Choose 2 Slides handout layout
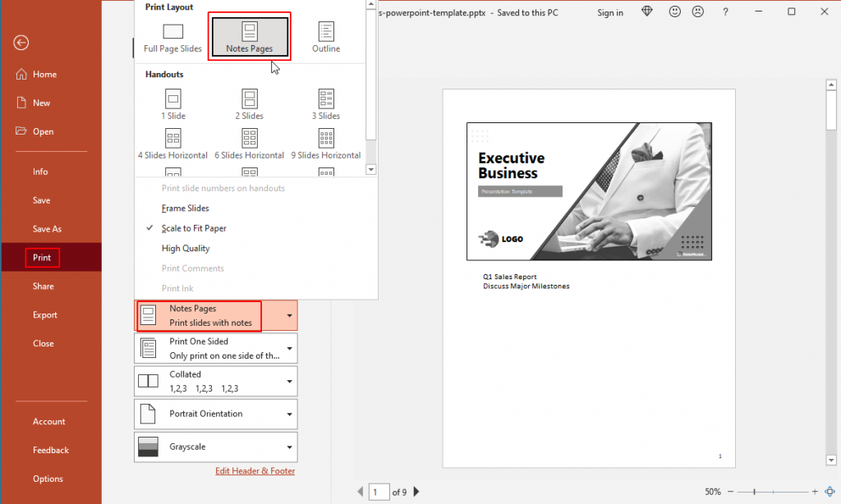Screen dimensions: 841x504 click(x=250, y=104)
